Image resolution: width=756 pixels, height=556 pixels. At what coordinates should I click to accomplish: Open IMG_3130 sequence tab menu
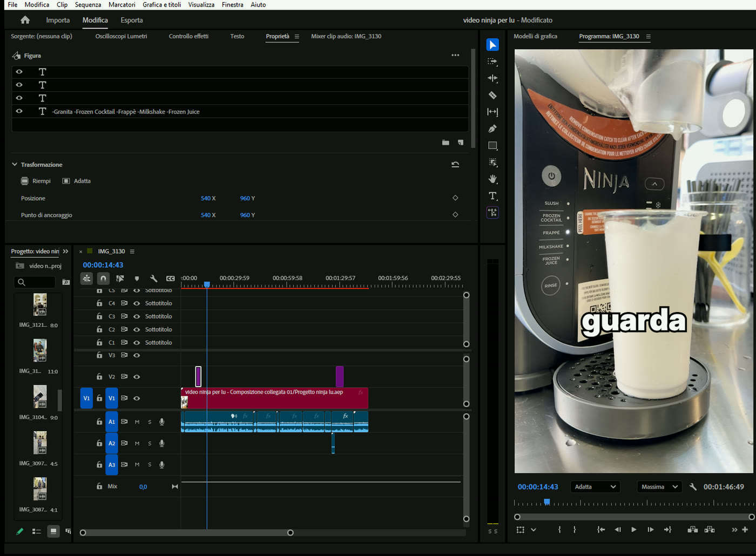click(132, 252)
